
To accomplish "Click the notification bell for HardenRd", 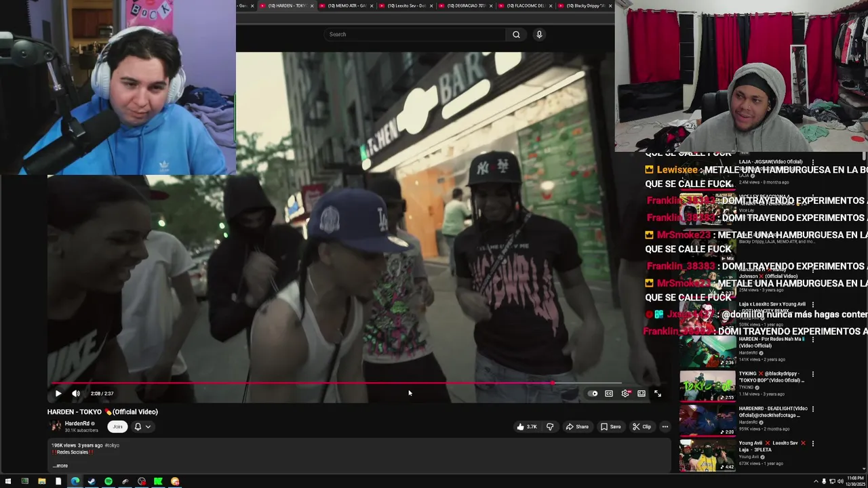I will (x=138, y=426).
